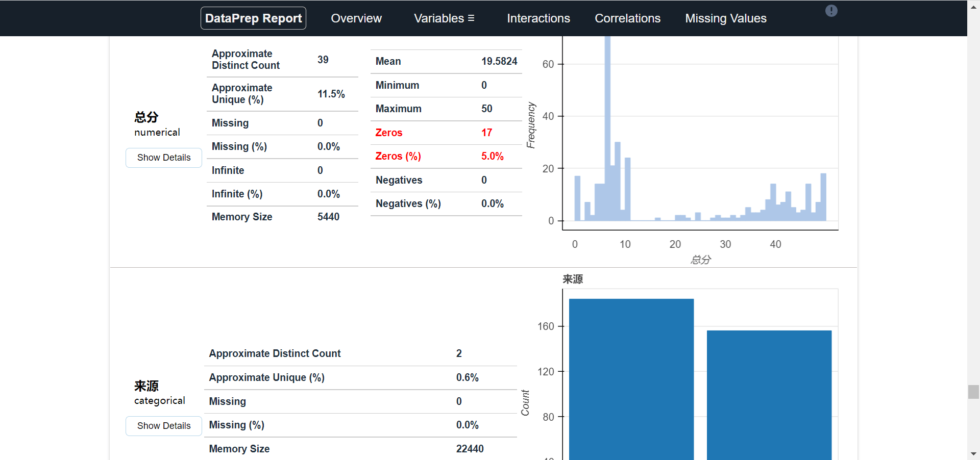The image size is (980, 460).
Task: Navigate to the Interactions section
Action: 538,18
